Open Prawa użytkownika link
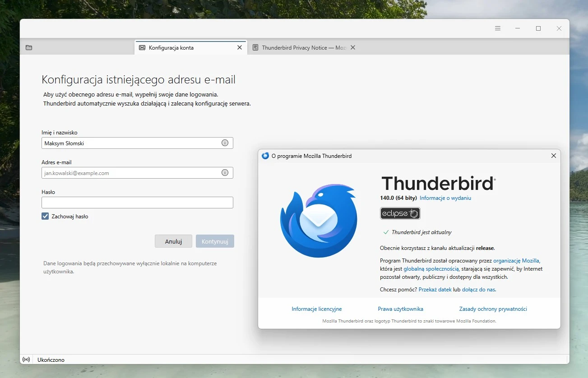This screenshot has height=378, width=588. pyautogui.click(x=401, y=309)
